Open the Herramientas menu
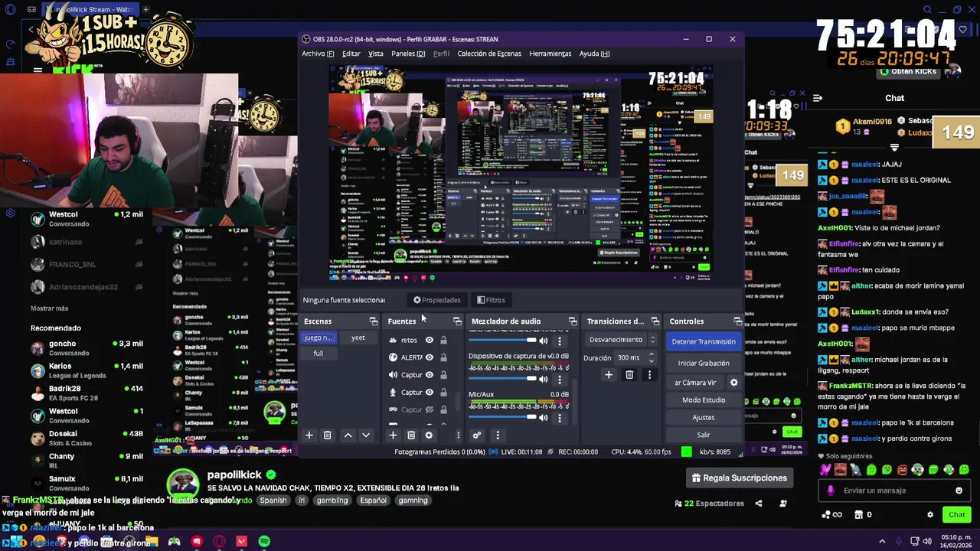The height and width of the screenshot is (551, 980). tap(550, 54)
